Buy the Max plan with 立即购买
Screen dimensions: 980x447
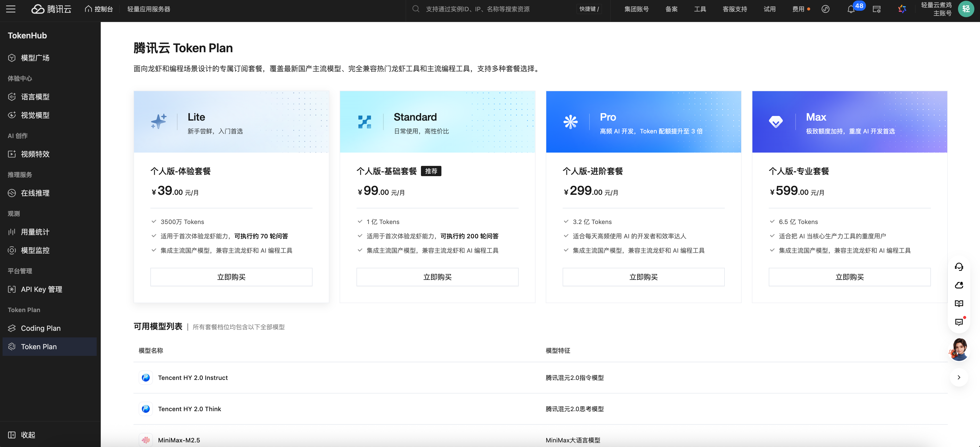850,277
